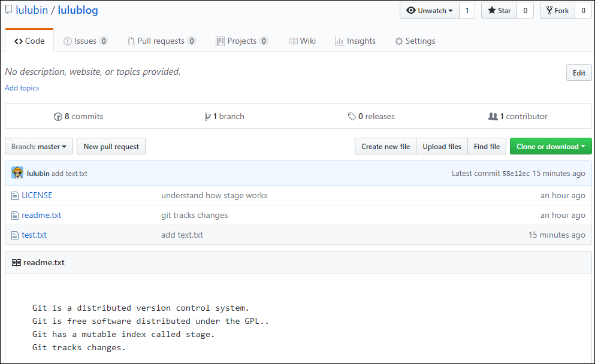Open the Clone or download dropdown

551,146
